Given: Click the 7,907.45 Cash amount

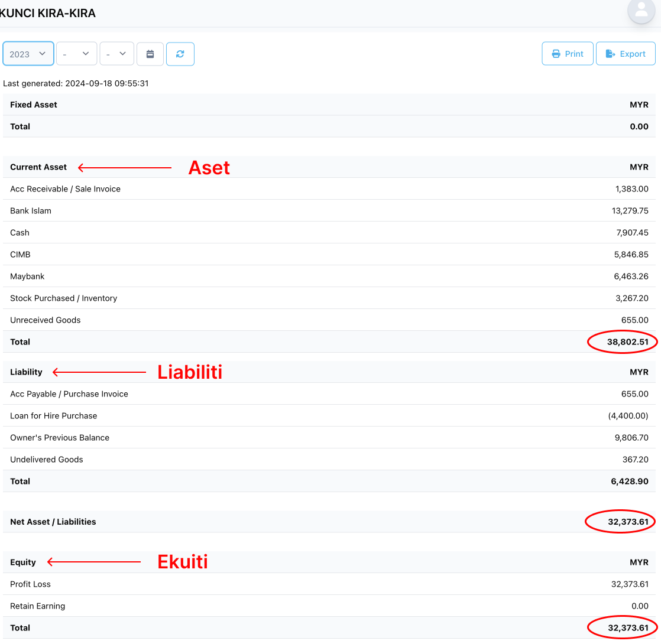Looking at the screenshot, I should 633,233.
